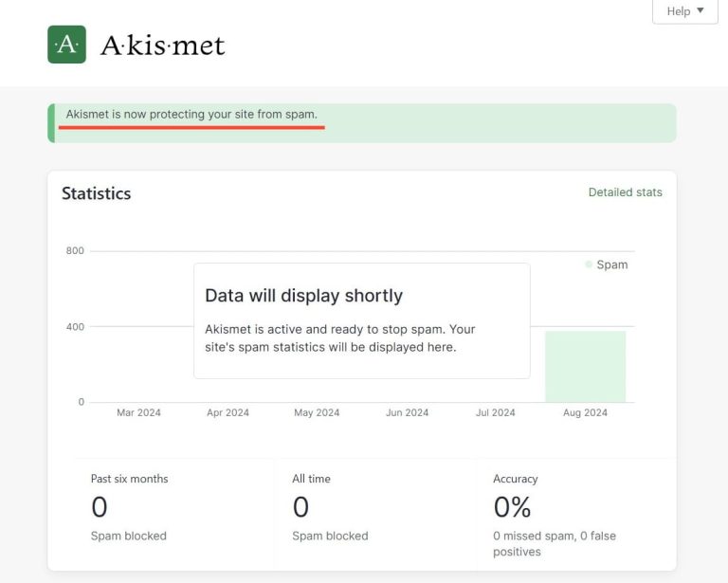728x583 pixels.
Task: Click the Data will display shortly heading
Action: coord(303,296)
